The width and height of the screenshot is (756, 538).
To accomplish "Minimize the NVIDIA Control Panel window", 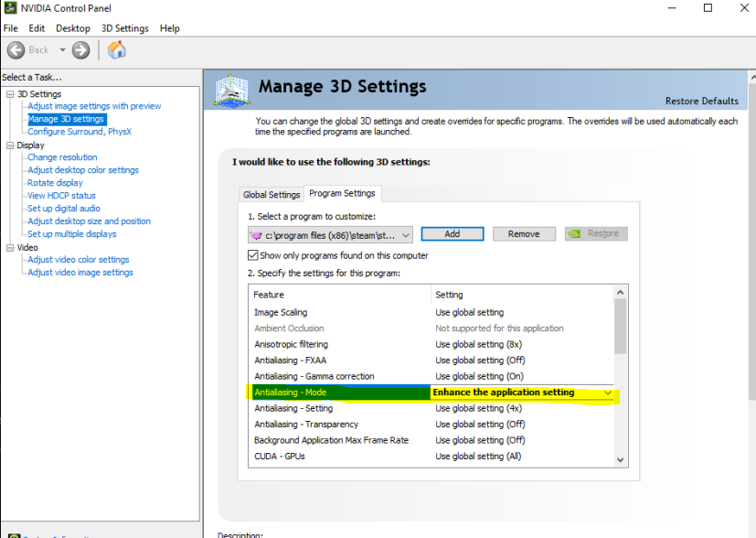I will coord(672,7).
